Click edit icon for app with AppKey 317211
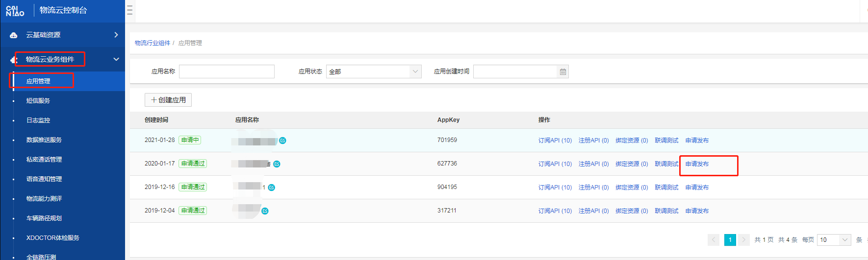The width and height of the screenshot is (868, 260). click(265, 211)
